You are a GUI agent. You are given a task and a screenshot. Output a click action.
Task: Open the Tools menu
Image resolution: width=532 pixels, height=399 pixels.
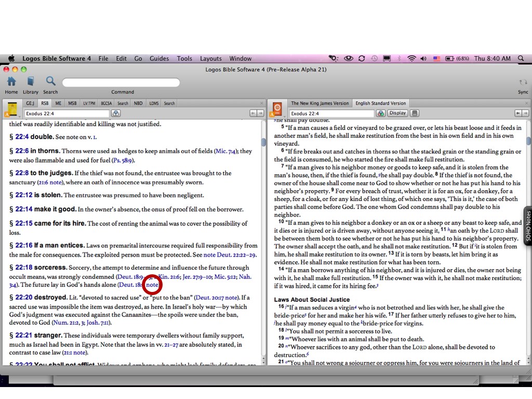[184, 58]
